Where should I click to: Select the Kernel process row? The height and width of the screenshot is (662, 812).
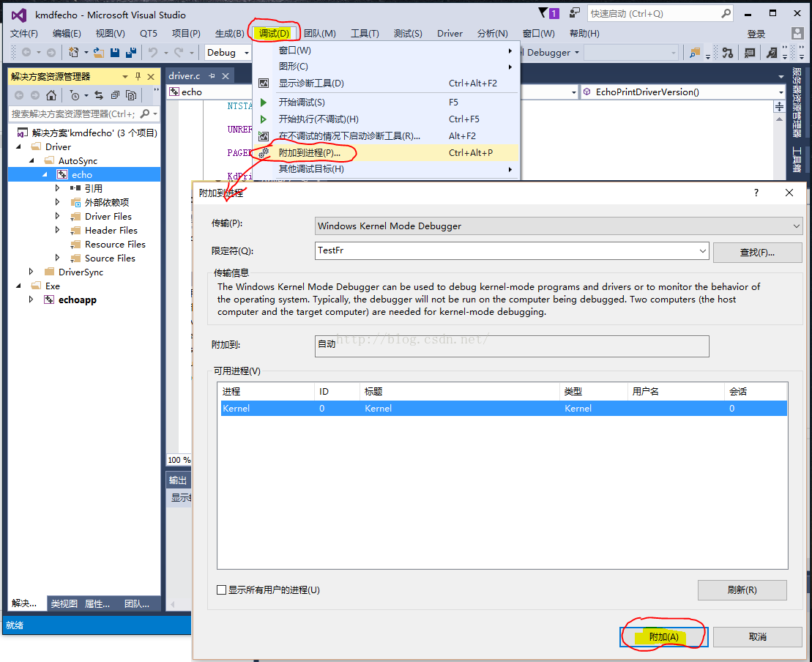(x=503, y=408)
